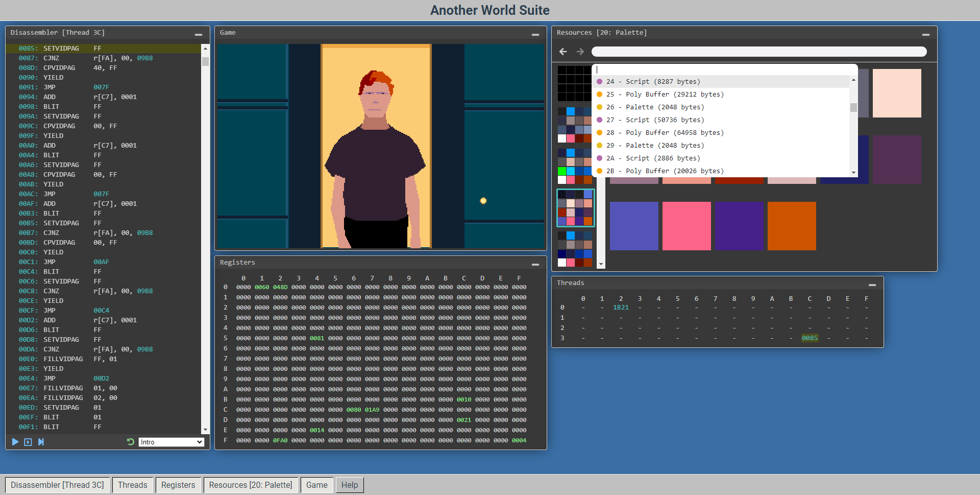
Task: Minimize the Registers panel
Action: tap(535, 265)
